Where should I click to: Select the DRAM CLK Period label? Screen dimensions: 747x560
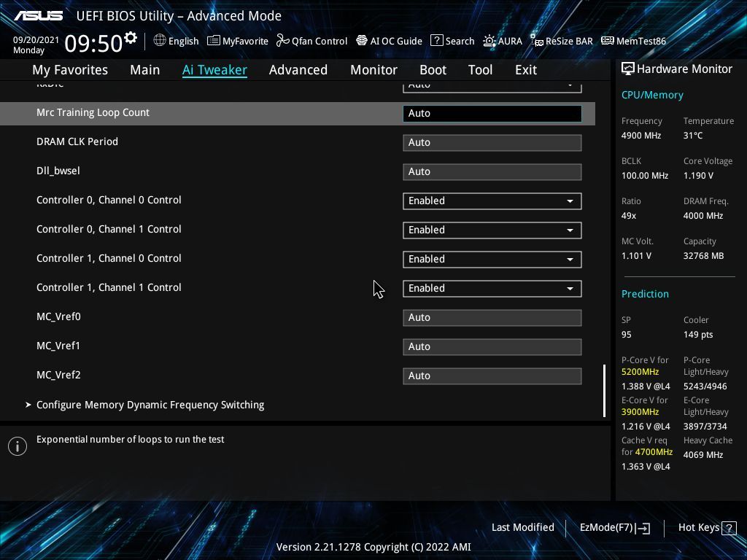(77, 141)
